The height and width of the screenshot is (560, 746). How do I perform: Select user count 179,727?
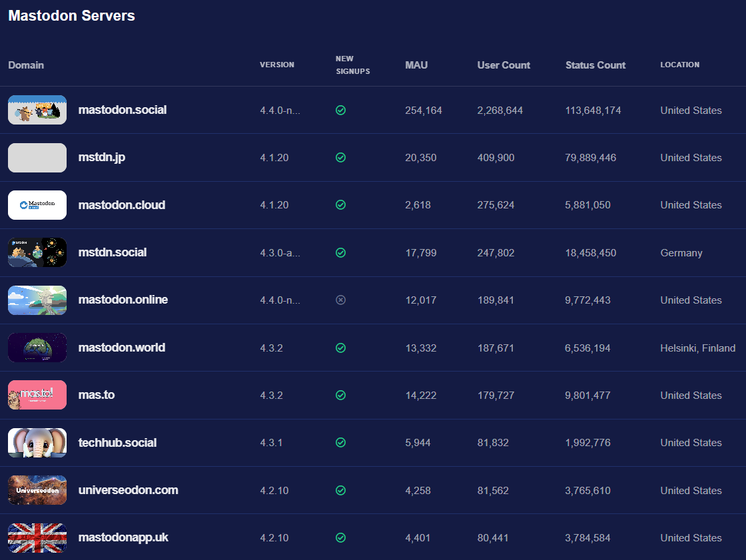pos(496,396)
